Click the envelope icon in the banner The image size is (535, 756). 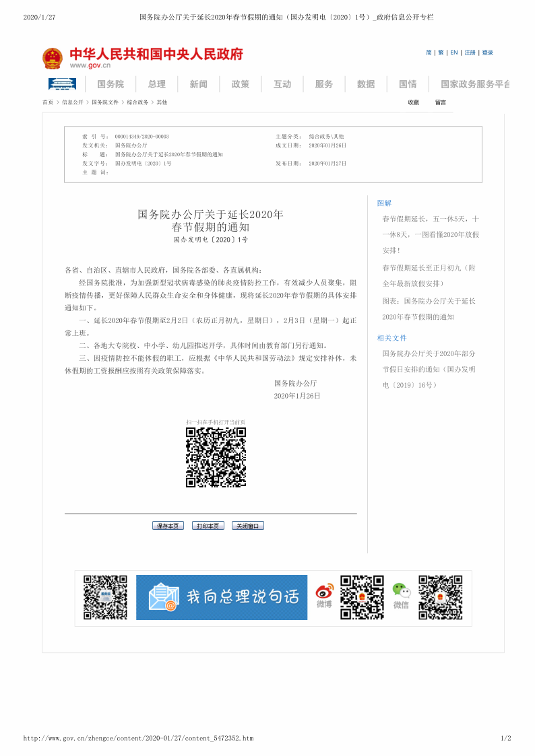[x=164, y=596]
